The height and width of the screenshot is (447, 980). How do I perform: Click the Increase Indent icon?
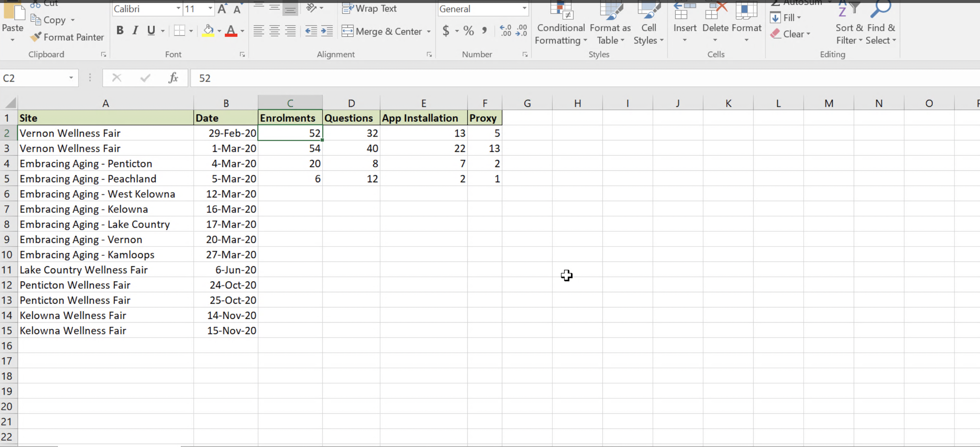click(x=327, y=31)
